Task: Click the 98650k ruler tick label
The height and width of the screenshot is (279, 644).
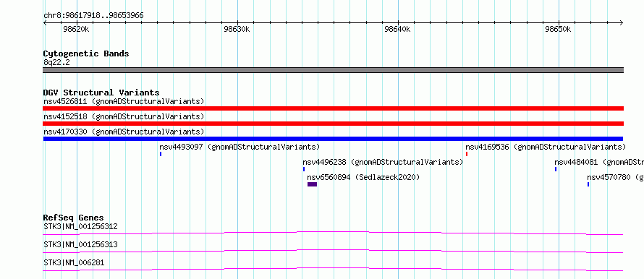Action: tap(558, 30)
